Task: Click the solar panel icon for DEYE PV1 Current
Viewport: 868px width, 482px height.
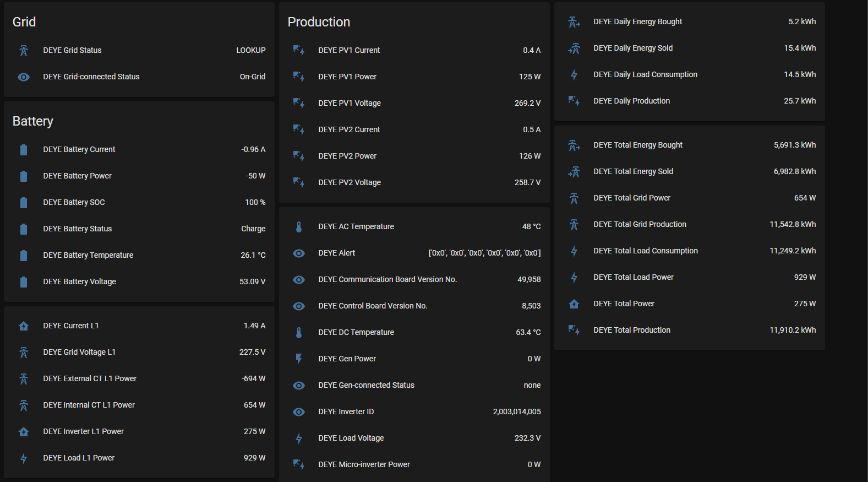Action: 299,51
